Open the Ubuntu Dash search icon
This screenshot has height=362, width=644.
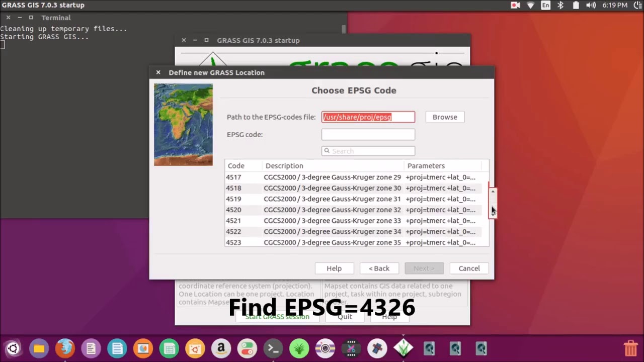point(13,348)
